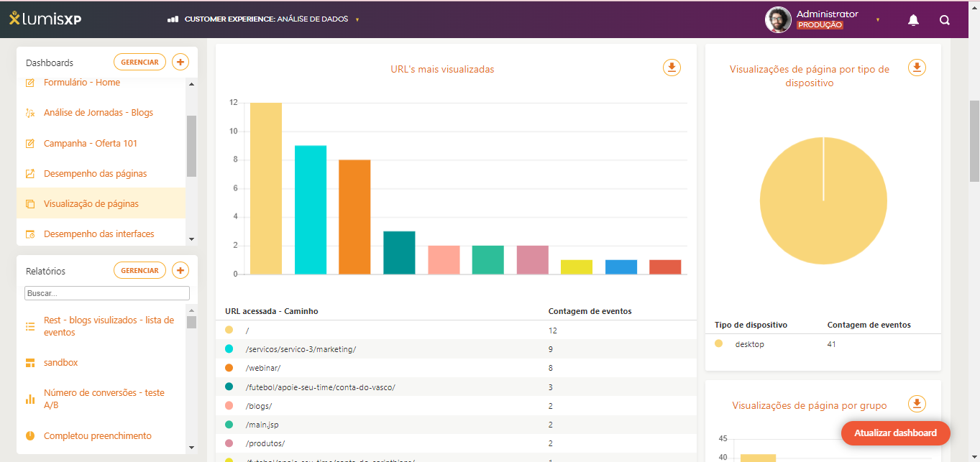Add a new dashboard with plus icon
The width and height of the screenshot is (980, 462).
point(180,63)
